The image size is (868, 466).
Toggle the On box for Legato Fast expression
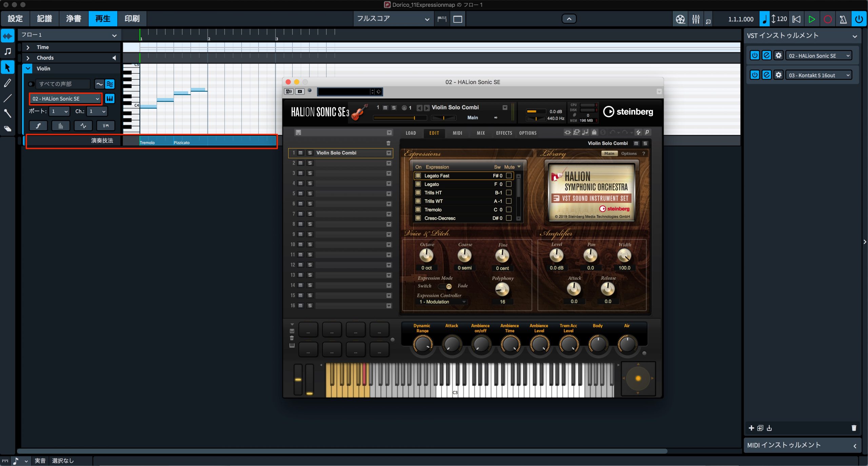(418, 175)
